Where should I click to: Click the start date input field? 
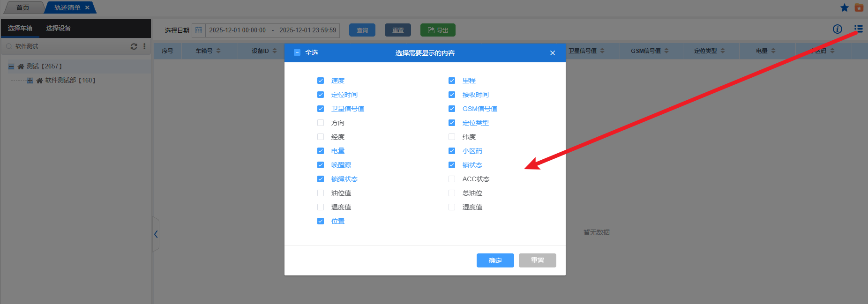point(238,30)
